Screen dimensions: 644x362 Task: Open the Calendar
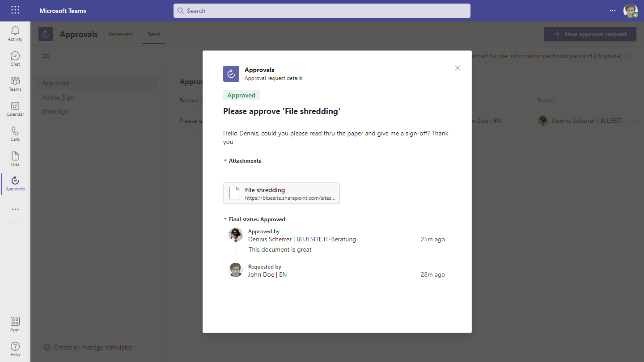click(x=15, y=108)
